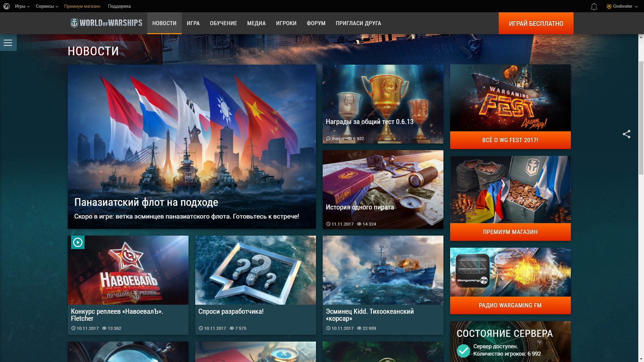
Task: Open Награды за общий тест 0.6.13 article
Action: tap(383, 104)
